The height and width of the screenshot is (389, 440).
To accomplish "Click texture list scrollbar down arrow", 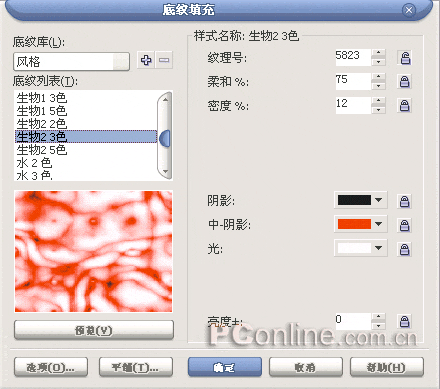I will point(165,172).
